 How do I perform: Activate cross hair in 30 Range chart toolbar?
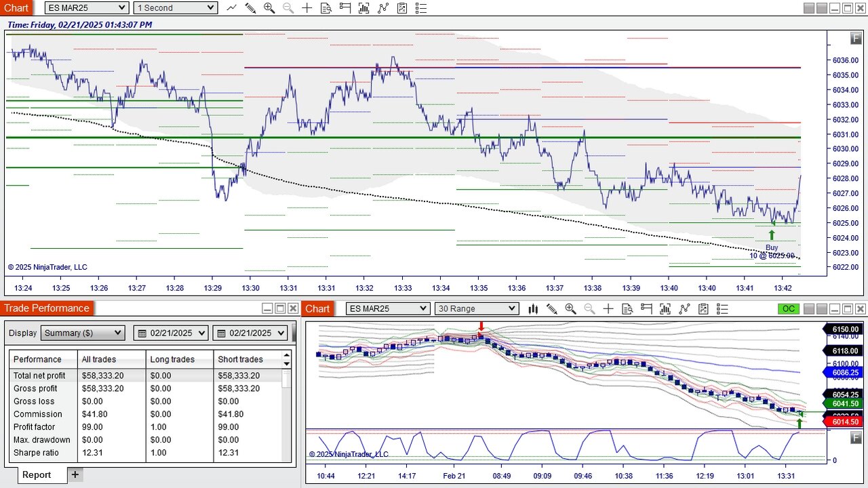tap(608, 309)
